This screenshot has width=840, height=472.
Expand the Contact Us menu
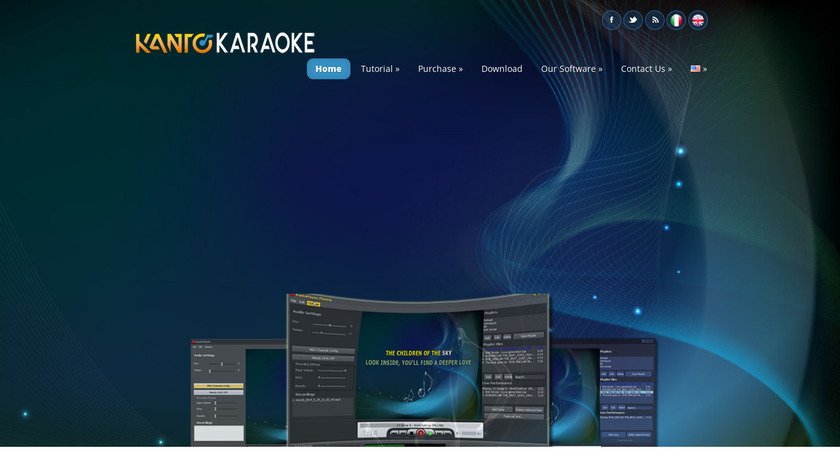(646, 69)
